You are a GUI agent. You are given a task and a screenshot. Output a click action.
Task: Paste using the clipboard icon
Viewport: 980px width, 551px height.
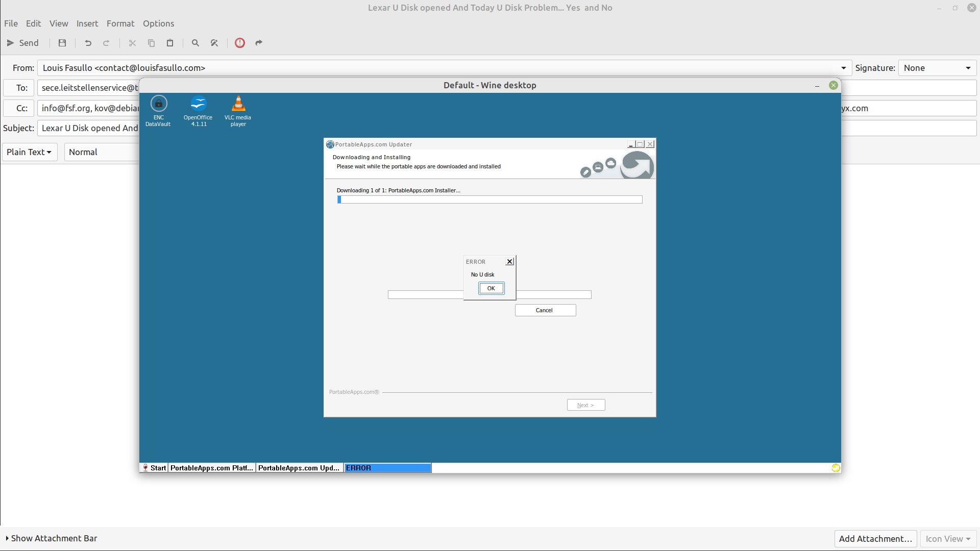(x=170, y=43)
